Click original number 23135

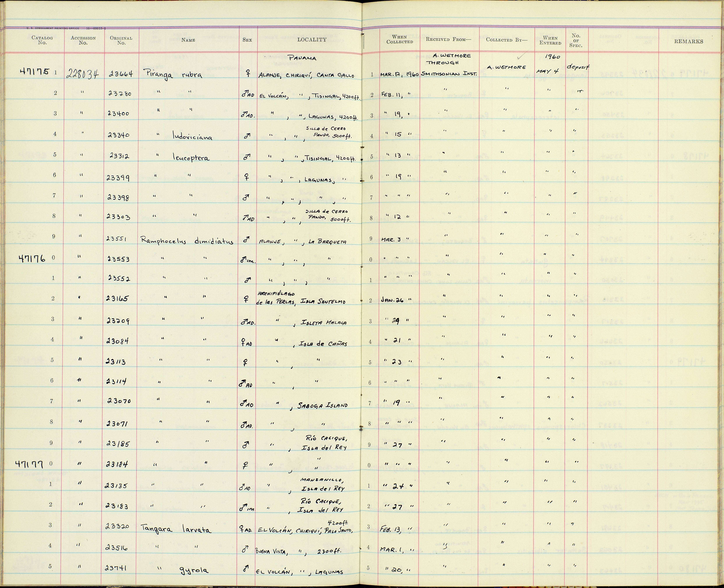click(x=116, y=486)
